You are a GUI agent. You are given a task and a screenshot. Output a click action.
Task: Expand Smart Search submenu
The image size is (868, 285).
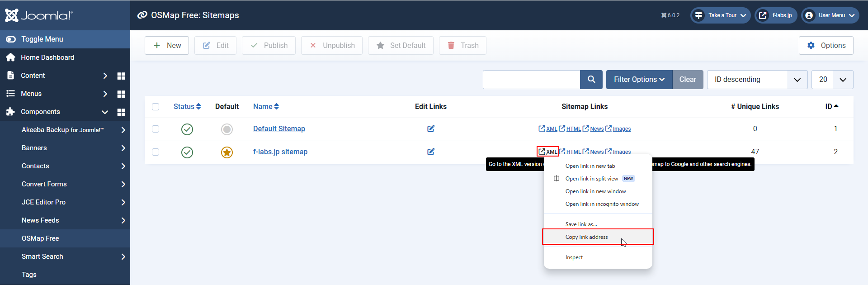click(123, 256)
